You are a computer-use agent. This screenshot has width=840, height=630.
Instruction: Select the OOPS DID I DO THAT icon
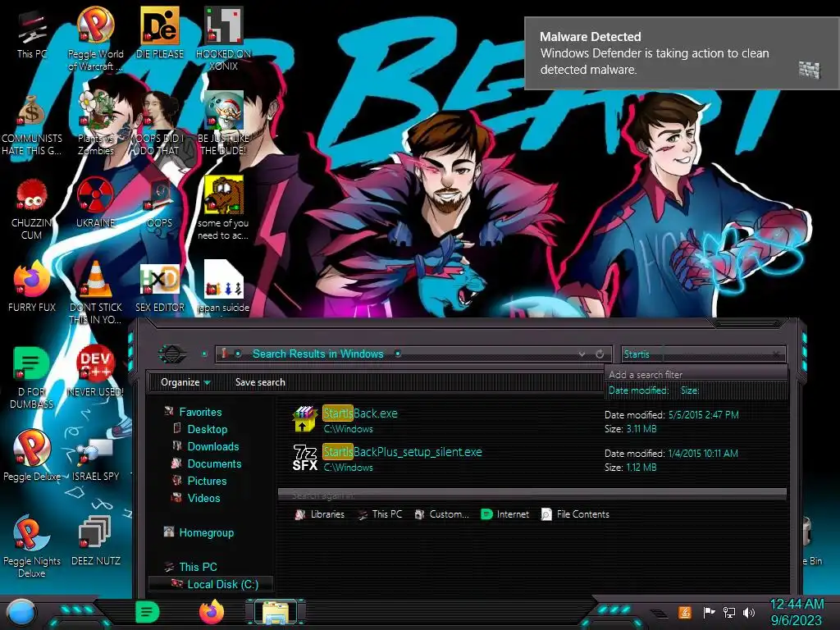click(160, 123)
